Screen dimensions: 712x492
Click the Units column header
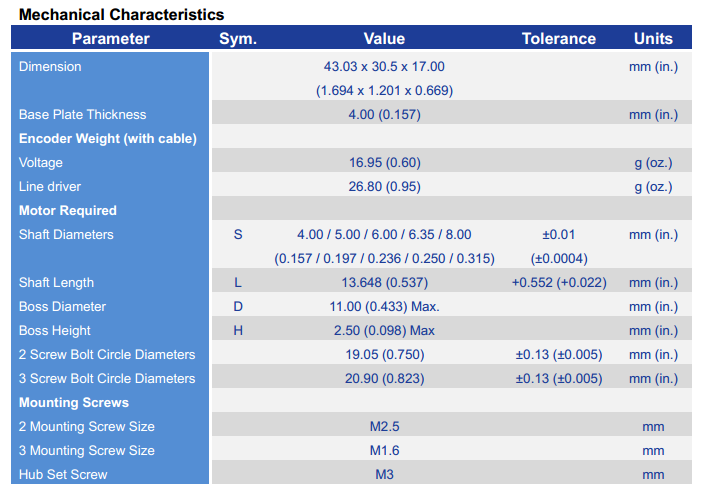pos(653,39)
